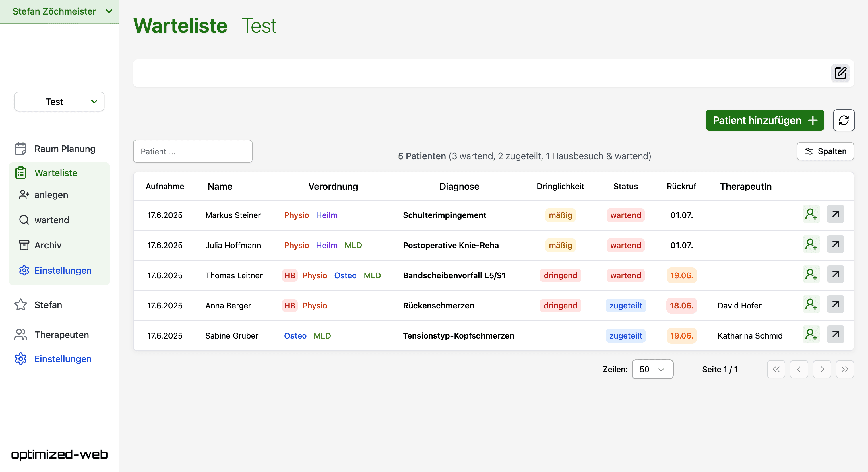The image size is (868, 472).
Task: Click the Patient hinzufügen button
Action: 765,120
